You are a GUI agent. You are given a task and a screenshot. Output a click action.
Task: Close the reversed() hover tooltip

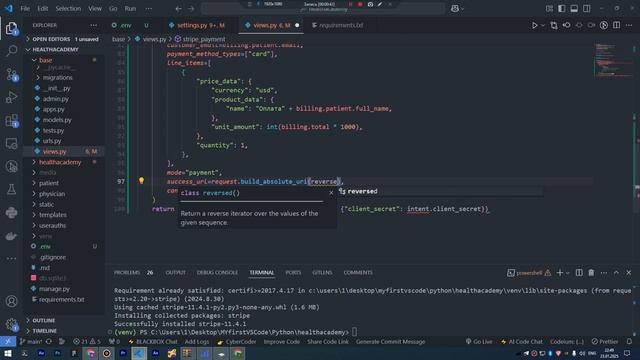coord(331,193)
